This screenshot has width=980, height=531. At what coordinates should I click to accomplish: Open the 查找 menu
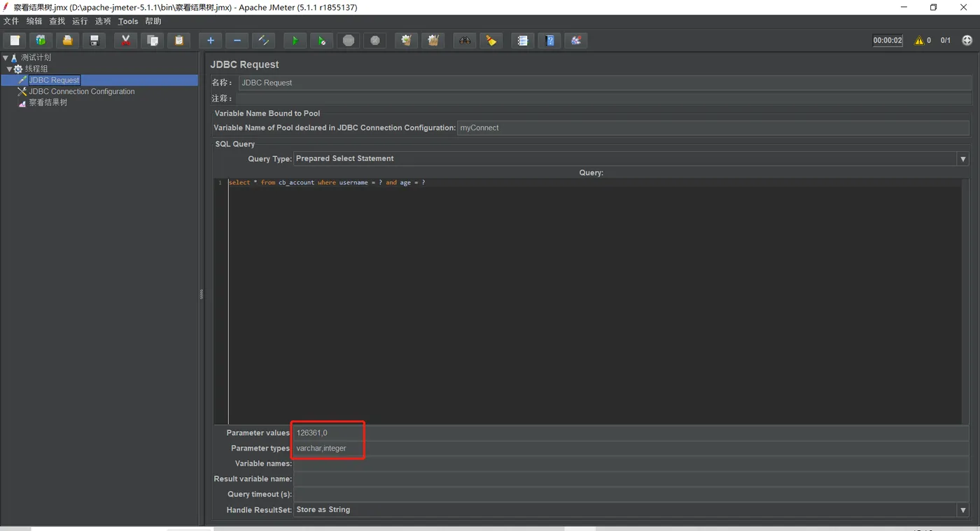point(57,22)
